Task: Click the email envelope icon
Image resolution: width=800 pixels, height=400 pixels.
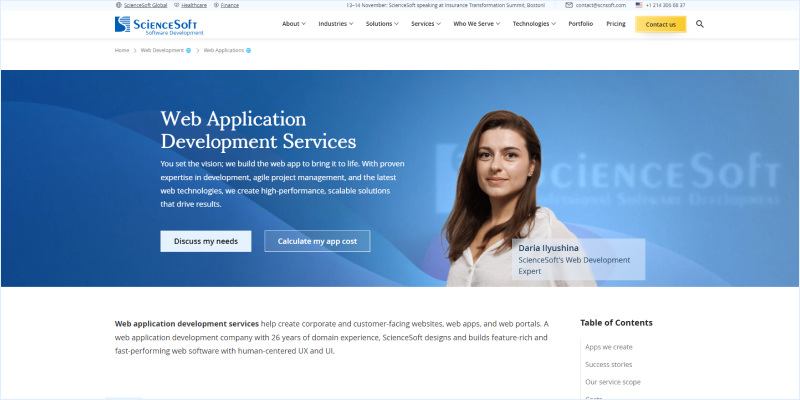Action: tap(570, 5)
